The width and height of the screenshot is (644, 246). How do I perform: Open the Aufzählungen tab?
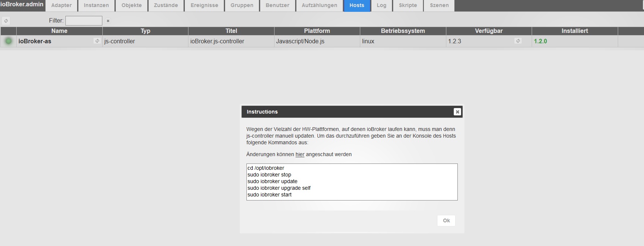coord(319,6)
